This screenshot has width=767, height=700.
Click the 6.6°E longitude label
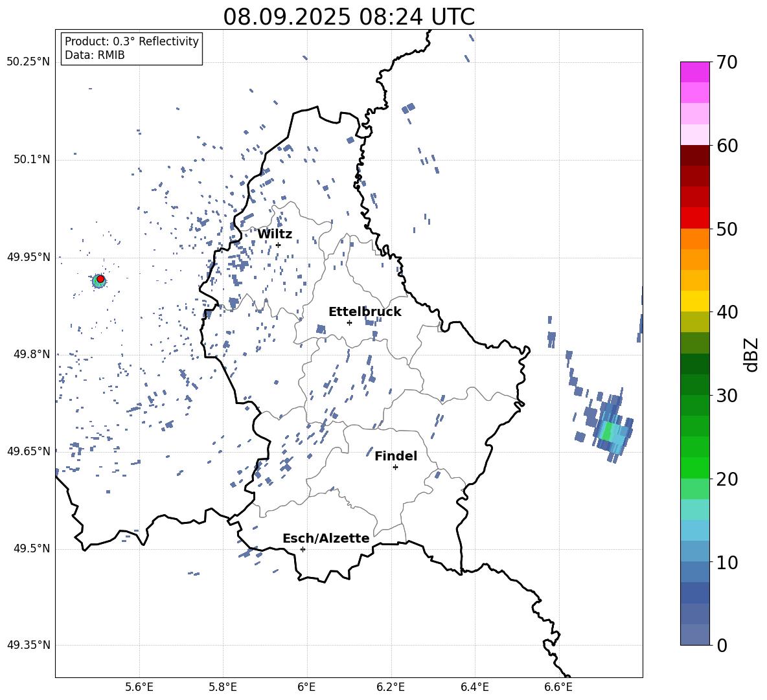click(x=558, y=687)
